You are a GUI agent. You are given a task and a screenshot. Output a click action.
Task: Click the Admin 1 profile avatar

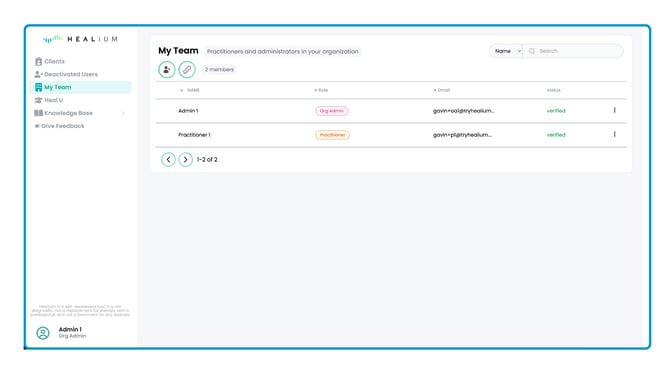click(x=43, y=333)
